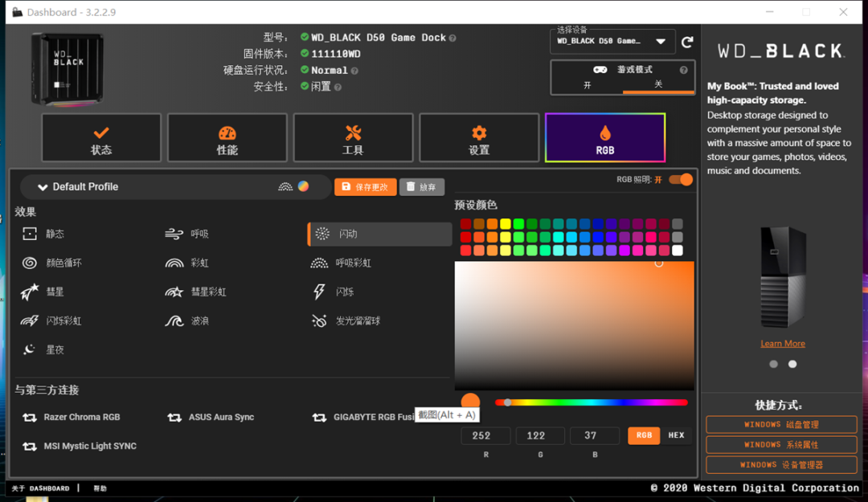Click the Razer Chroma RGB sync icon
This screenshot has width=868, height=502.
point(30,418)
